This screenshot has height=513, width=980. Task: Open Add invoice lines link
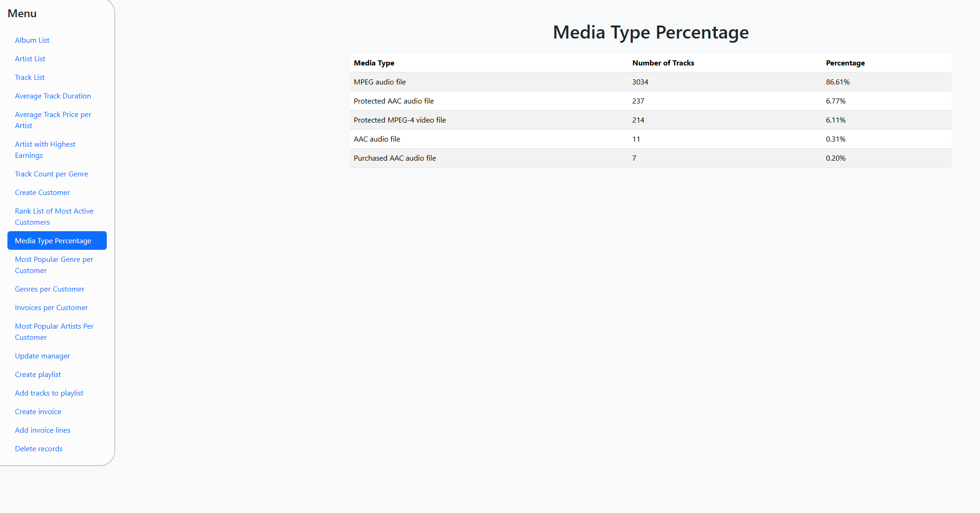click(43, 430)
